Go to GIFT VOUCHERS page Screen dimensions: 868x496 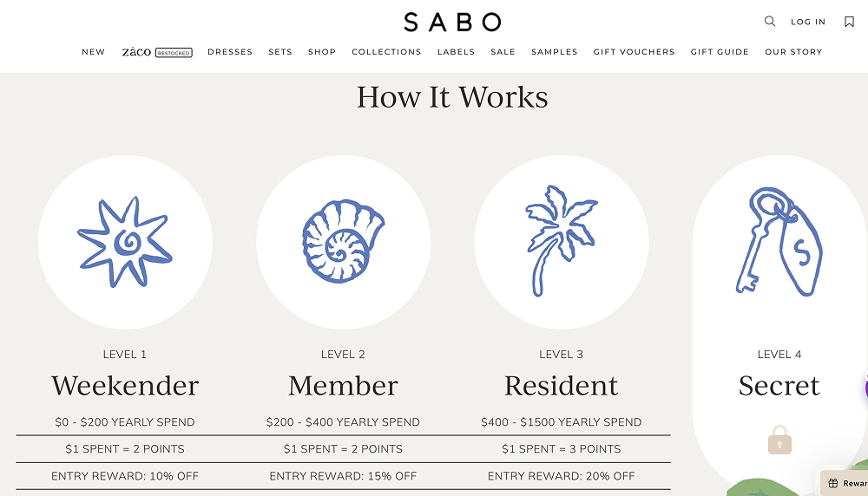[x=634, y=52]
